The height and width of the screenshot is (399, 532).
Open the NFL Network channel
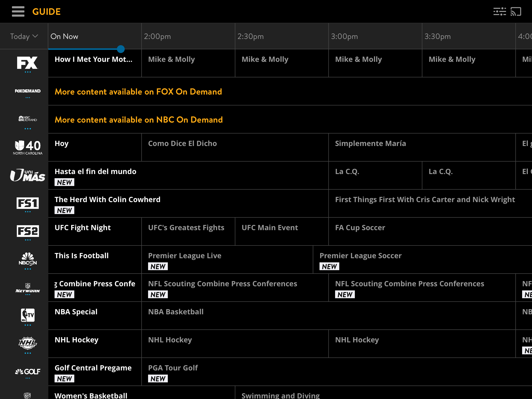pos(27,287)
